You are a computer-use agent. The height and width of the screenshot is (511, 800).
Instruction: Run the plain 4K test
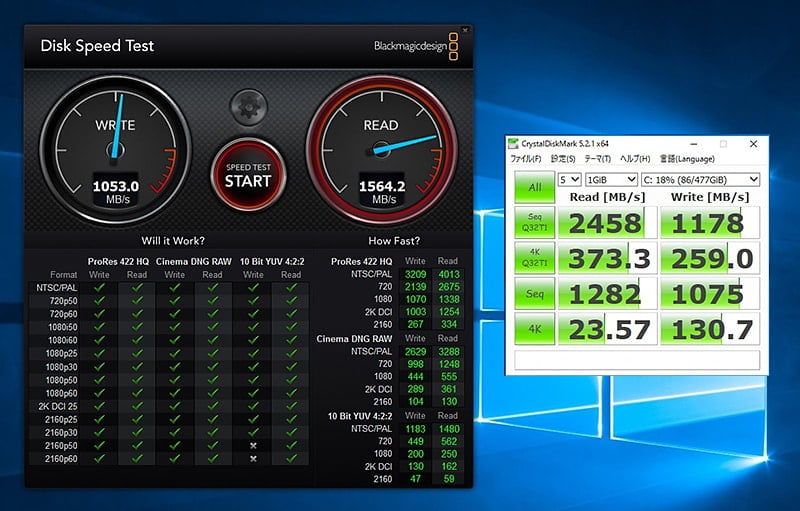535,329
